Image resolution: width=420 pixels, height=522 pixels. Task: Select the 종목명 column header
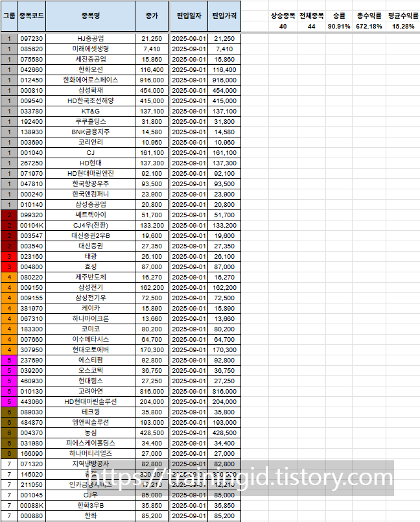pyautogui.click(x=91, y=16)
